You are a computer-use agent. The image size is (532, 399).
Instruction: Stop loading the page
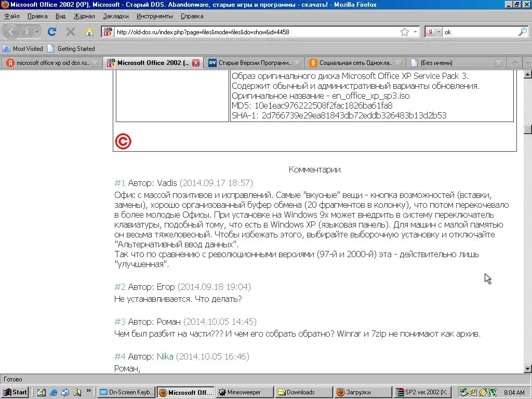(x=71, y=32)
